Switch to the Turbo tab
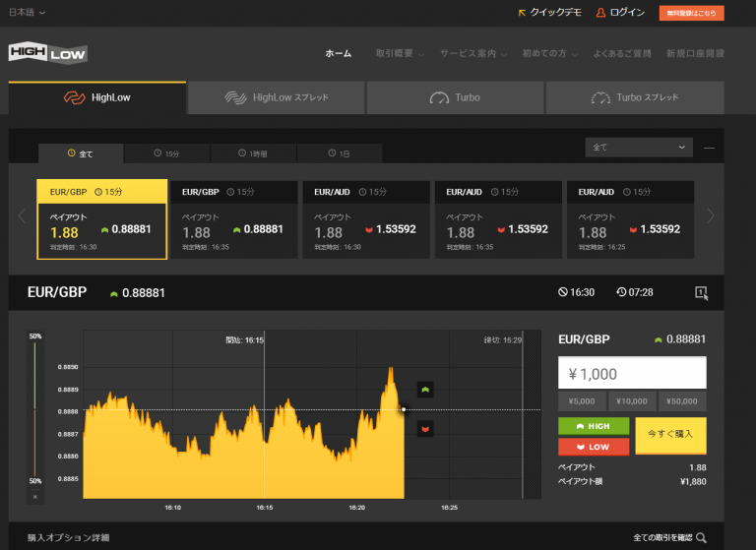 [455, 97]
